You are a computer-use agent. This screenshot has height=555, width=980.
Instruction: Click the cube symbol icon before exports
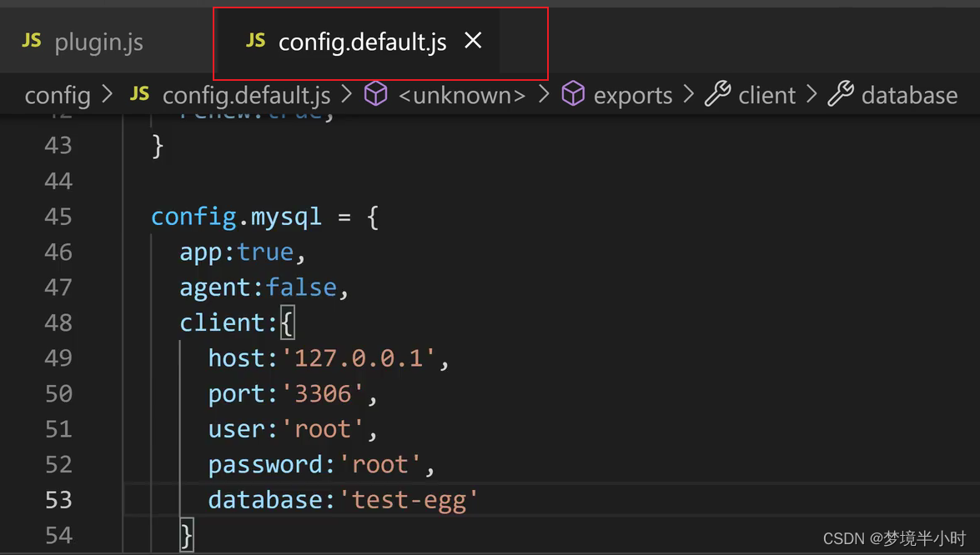(x=573, y=94)
